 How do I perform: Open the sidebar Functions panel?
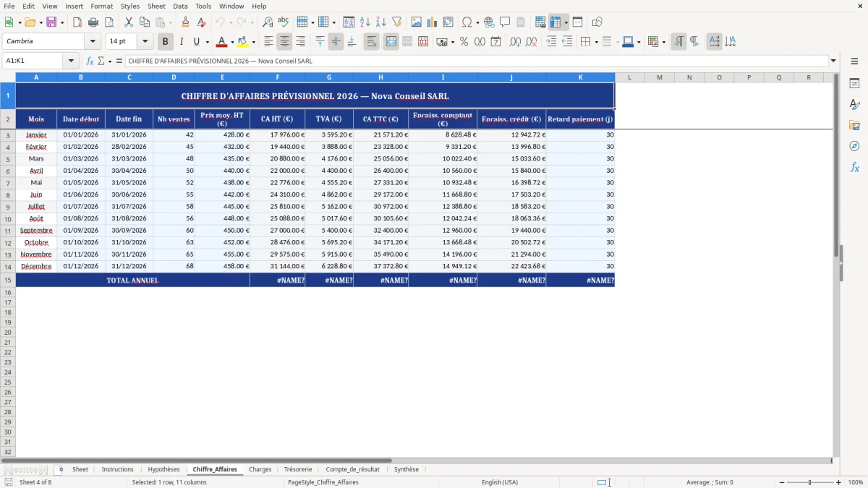854,167
